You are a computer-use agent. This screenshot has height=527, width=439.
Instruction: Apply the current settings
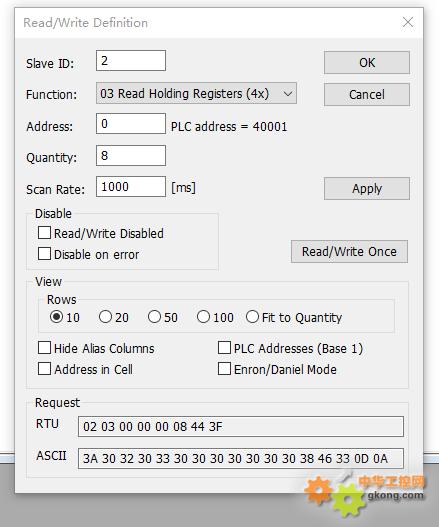(x=367, y=188)
